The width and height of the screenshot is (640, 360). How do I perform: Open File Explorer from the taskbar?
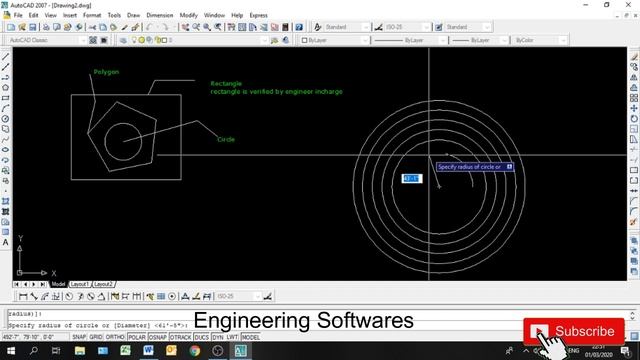click(x=80, y=351)
